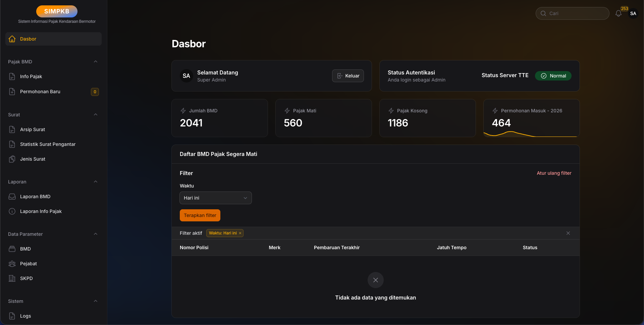Remove the 'Waktu: Hari ini' filter chip

pyautogui.click(x=240, y=233)
